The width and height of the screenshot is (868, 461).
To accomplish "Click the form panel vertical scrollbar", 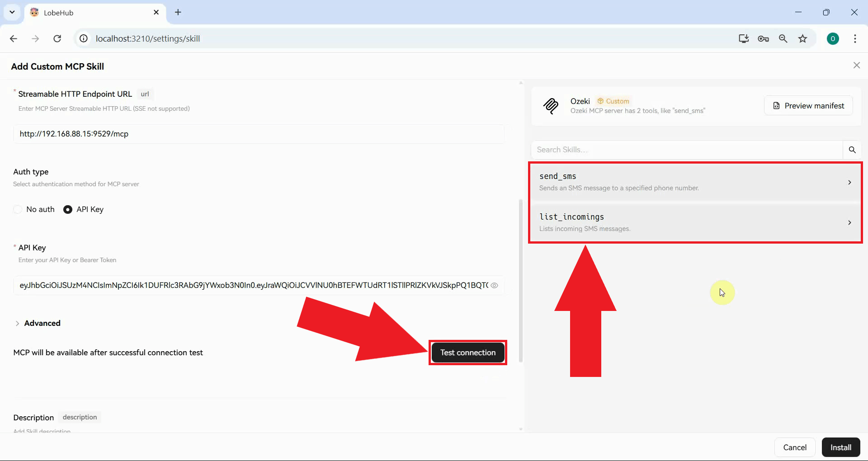I will (521, 280).
